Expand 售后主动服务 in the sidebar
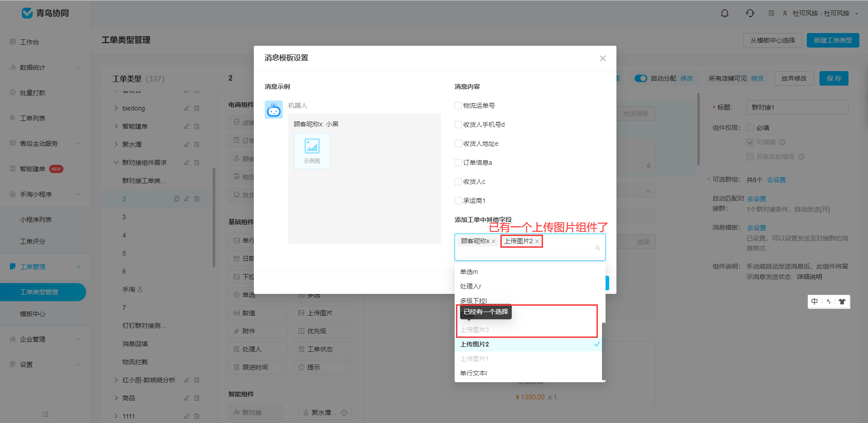Image resolution: width=868 pixels, height=423 pixels. [x=79, y=144]
